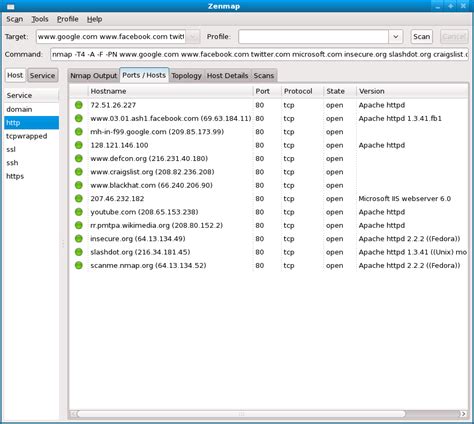The height and width of the screenshot is (424, 474).
Task: Sort by the Port column header
Action: click(x=267, y=91)
